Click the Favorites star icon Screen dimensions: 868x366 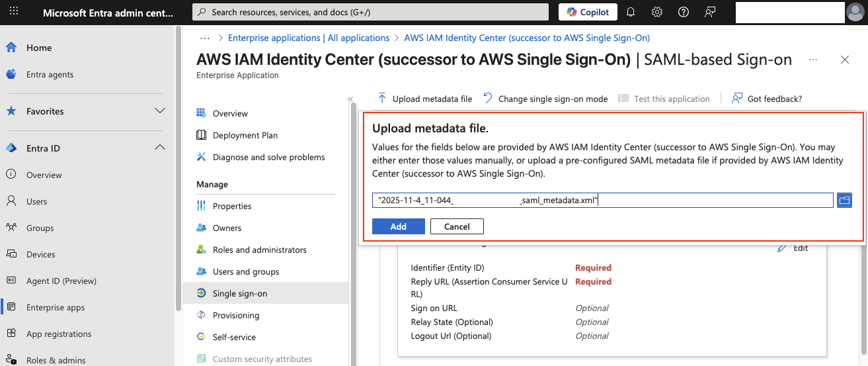pos(11,111)
